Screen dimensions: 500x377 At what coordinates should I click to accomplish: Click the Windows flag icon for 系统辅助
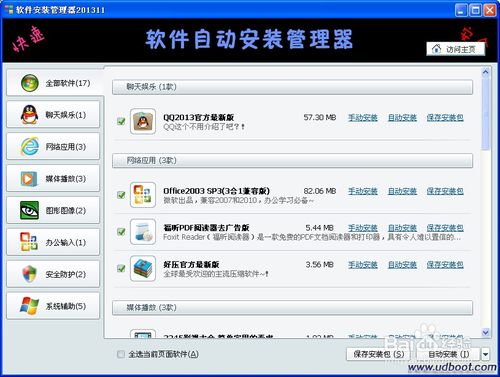(x=29, y=306)
